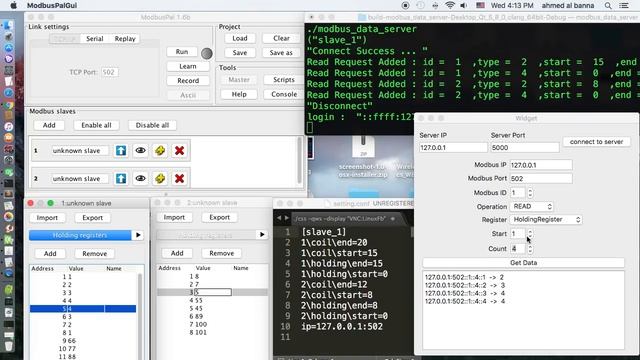Image resolution: width=640 pixels, height=360 pixels.
Task: Select the TCP/IP link tab
Action: [65, 39]
